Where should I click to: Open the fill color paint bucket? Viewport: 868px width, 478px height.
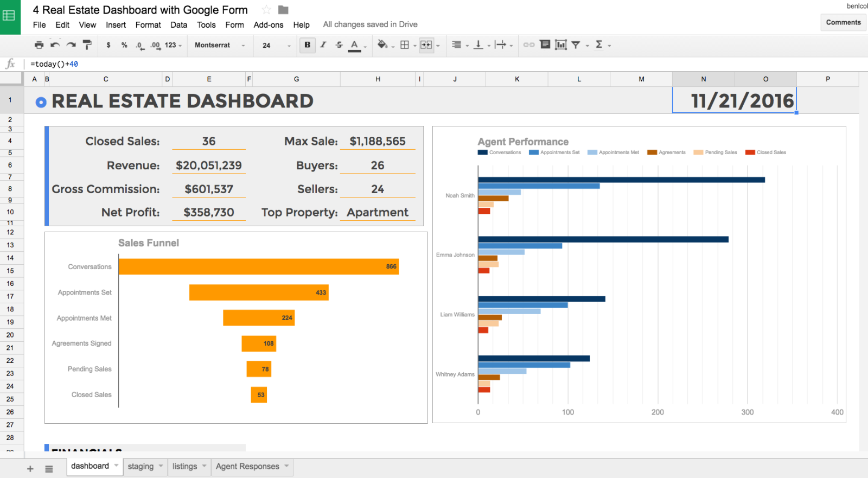382,45
